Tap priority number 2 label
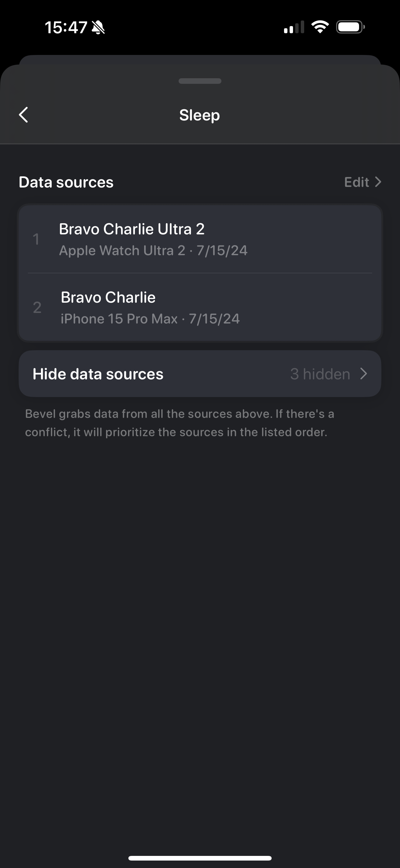Screen dimensions: 400x868 tap(37, 307)
